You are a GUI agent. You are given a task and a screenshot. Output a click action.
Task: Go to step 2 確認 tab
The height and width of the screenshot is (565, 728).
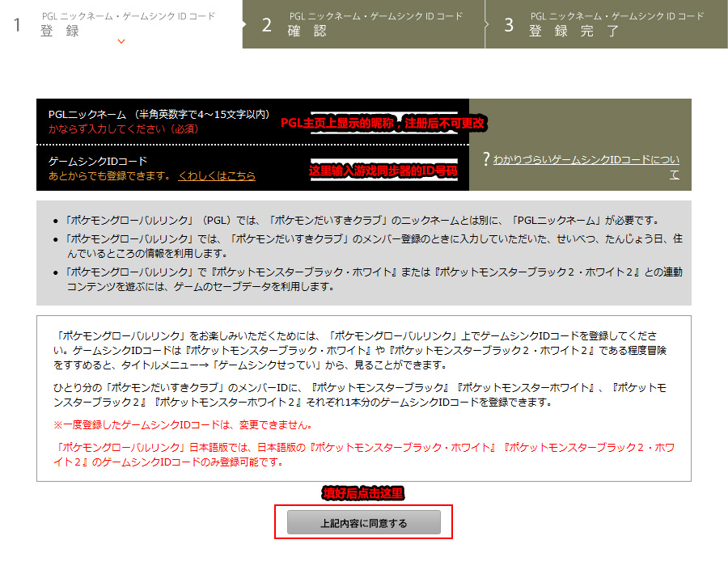click(x=363, y=24)
